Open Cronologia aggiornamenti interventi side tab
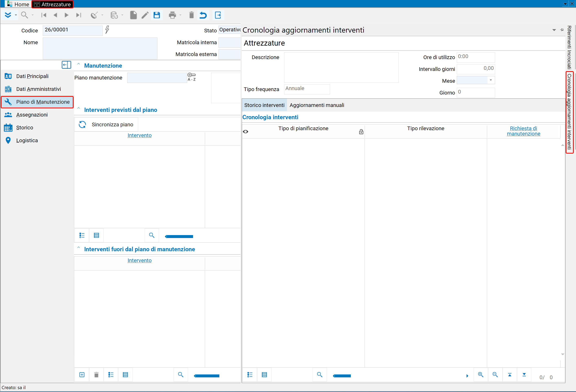576x392 pixels. pyautogui.click(x=569, y=112)
